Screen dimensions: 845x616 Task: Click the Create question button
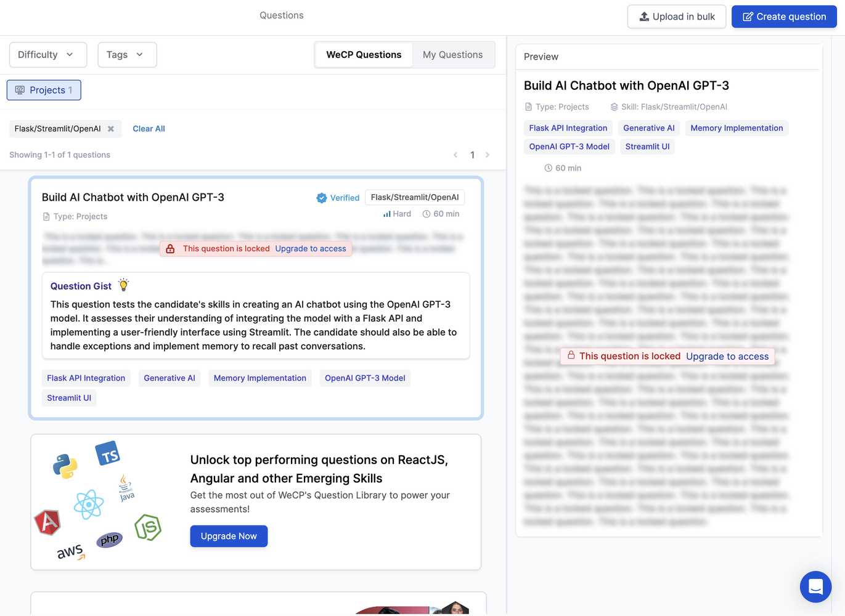coord(784,17)
